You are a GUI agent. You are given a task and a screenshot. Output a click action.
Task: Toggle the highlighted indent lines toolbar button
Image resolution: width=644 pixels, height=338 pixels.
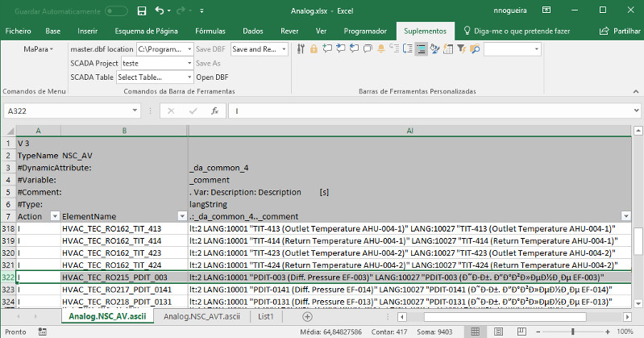(x=421, y=49)
